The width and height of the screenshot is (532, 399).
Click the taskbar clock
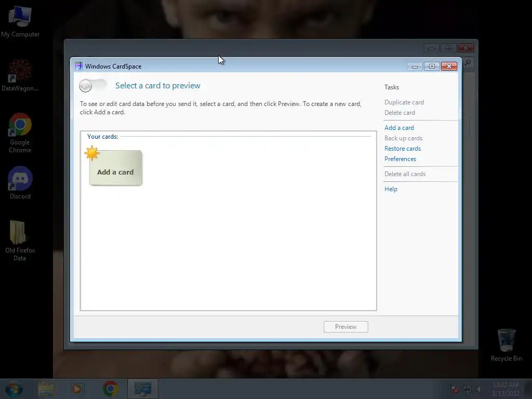tap(506, 389)
